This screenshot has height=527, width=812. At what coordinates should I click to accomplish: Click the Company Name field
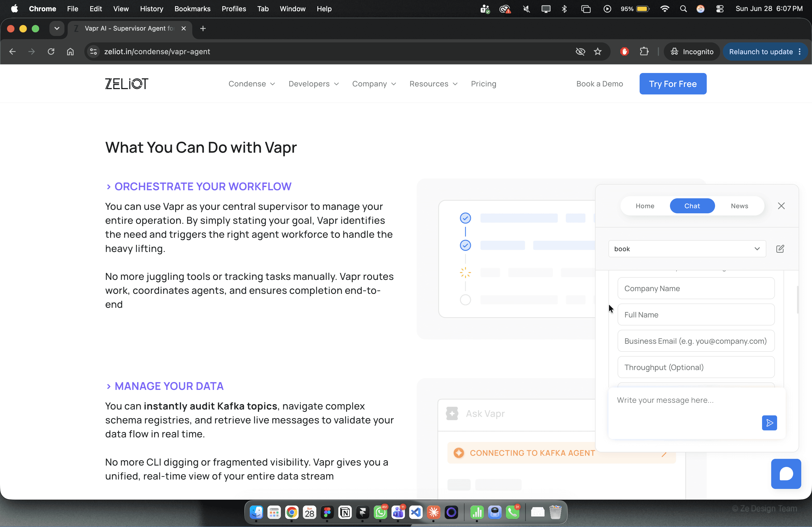696,288
